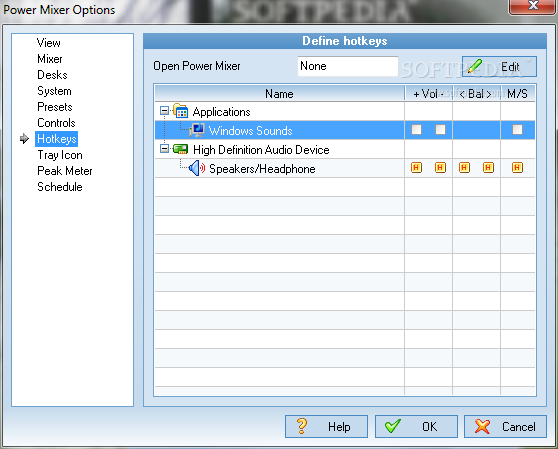Click the + Vol - column header
Image resolution: width=558 pixels, height=449 pixels.
[428, 94]
